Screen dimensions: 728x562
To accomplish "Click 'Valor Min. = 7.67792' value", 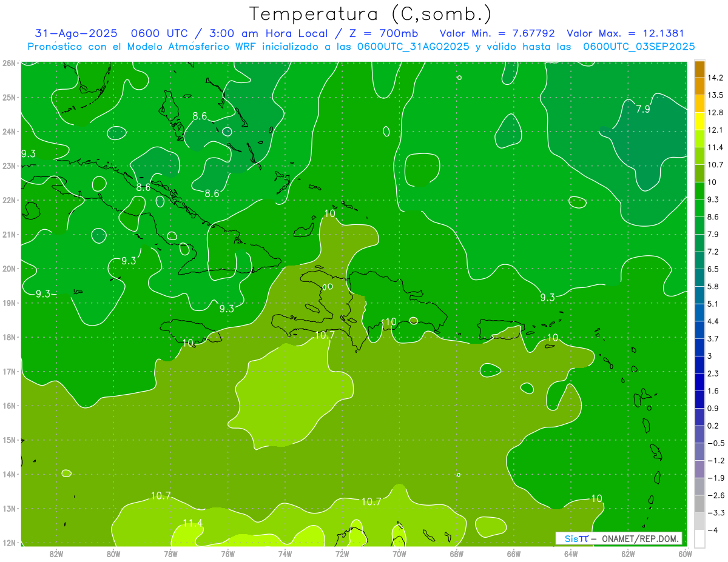I will coord(497,33).
